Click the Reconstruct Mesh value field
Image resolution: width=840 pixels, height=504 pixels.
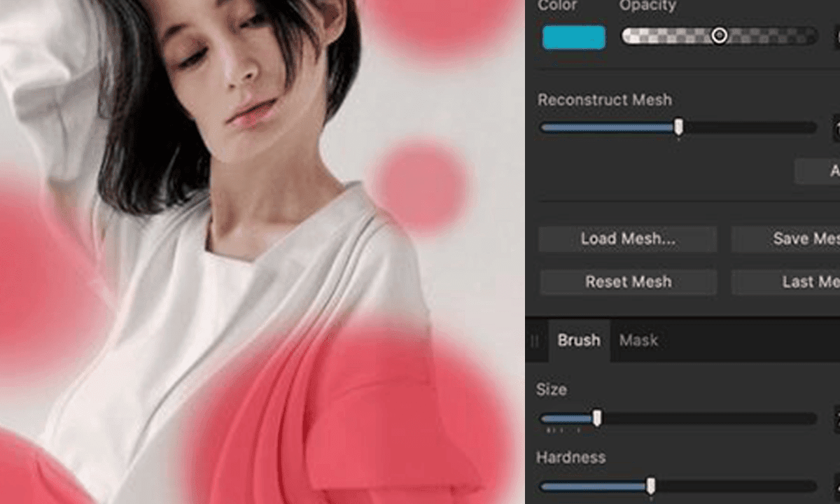(x=836, y=127)
